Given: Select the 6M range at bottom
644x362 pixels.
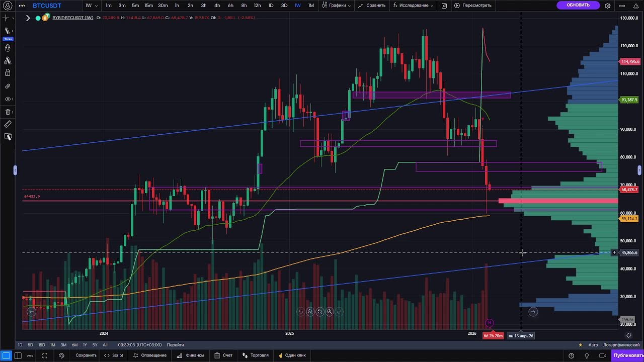Looking at the screenshot, I should [x=74, y=345].
